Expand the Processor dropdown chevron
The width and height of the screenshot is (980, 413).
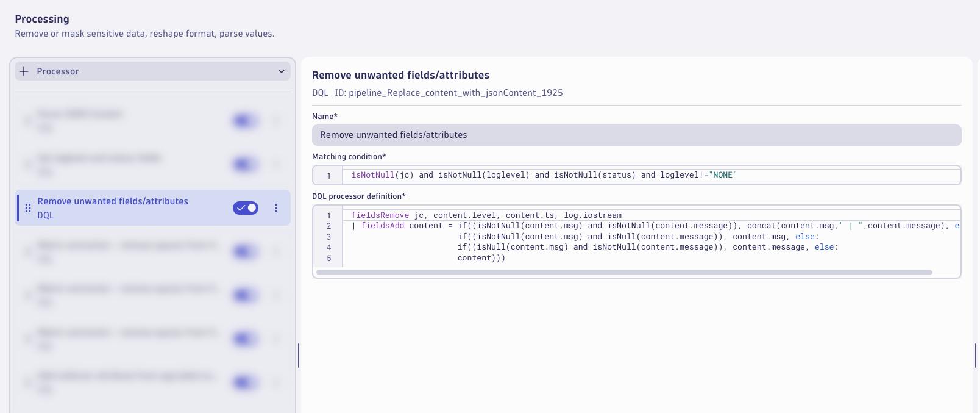[x=282, y=71]
